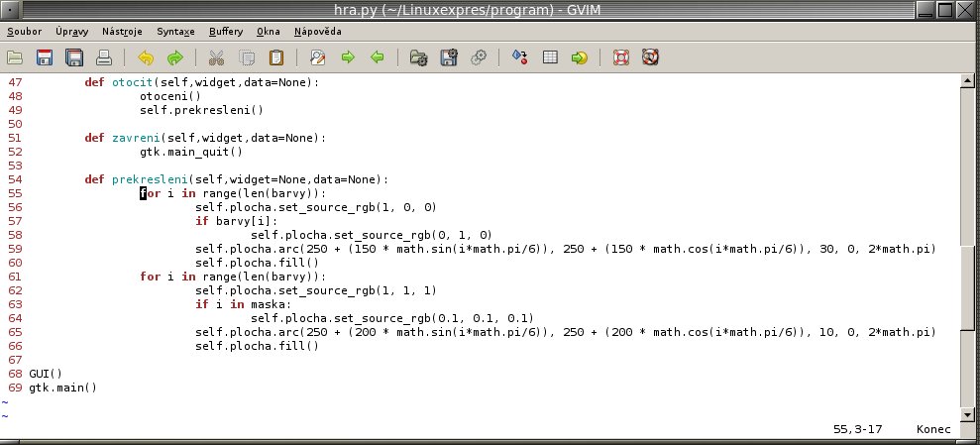Click the Save All double-floppy icon
Viewport: 980px width, 445px height.
(x=74, y=58)
